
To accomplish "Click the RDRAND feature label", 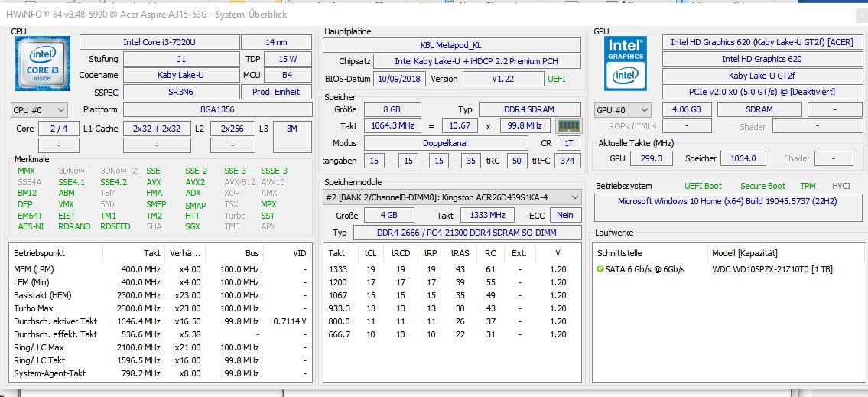I will 74,226.
